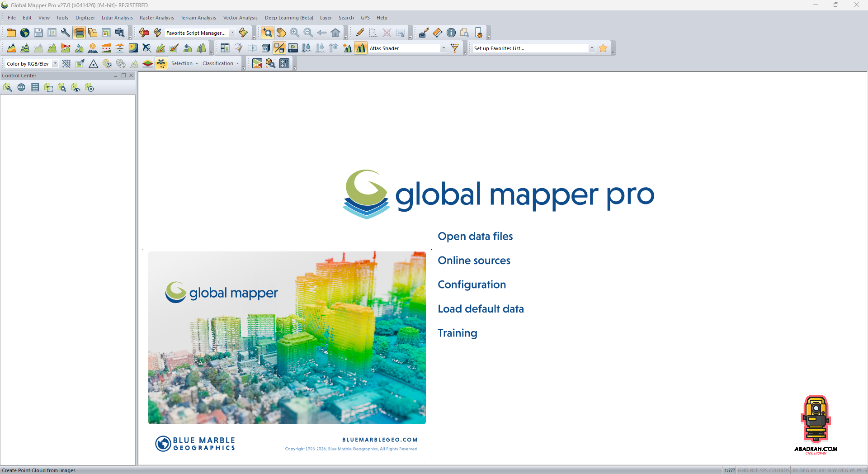Open the File menu

click(12, 18)
